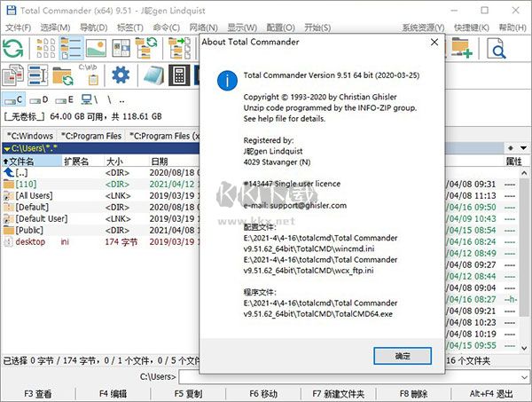
Task: Open the 显示(W) menu
Action: [242, 28]
